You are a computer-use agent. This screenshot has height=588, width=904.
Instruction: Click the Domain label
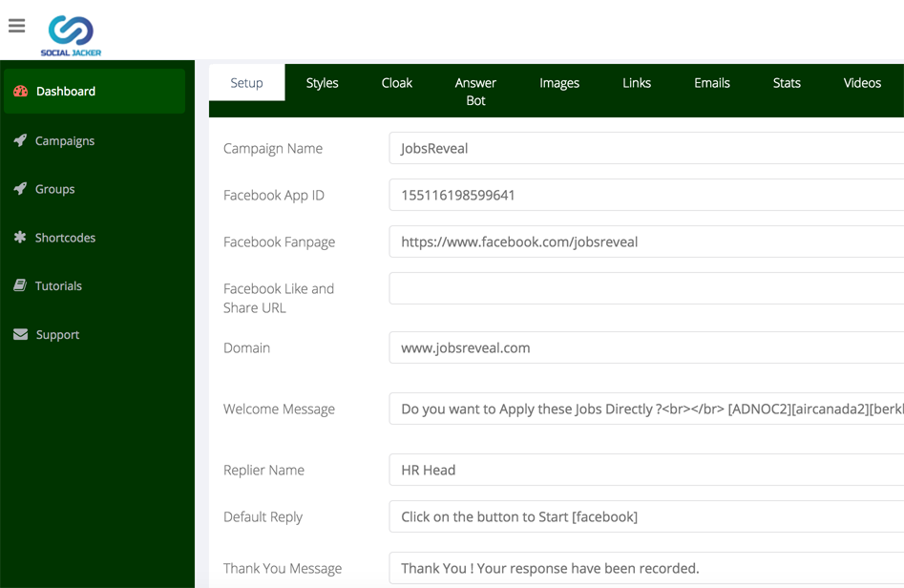246,347
